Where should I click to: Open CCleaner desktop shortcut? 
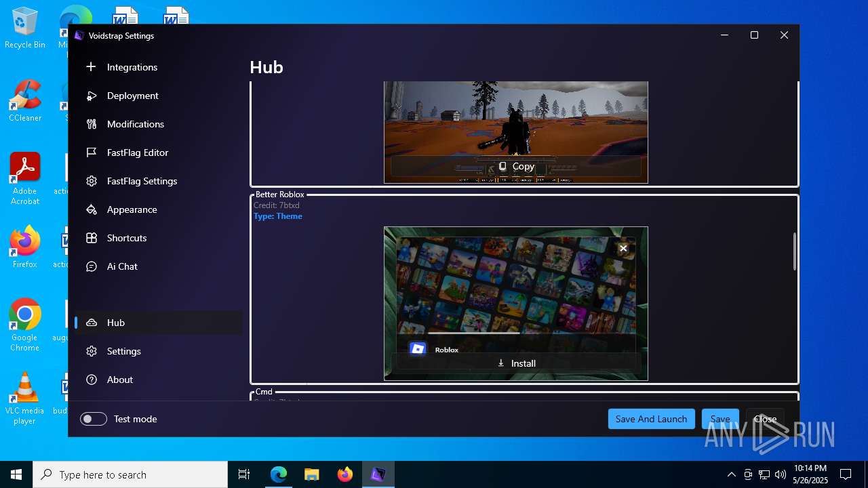tap(25, 101)
